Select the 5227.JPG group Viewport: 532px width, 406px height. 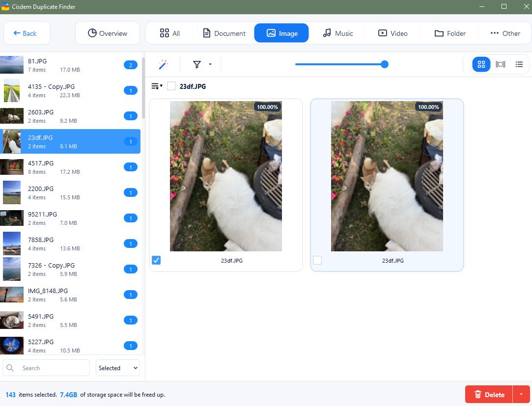70,346
